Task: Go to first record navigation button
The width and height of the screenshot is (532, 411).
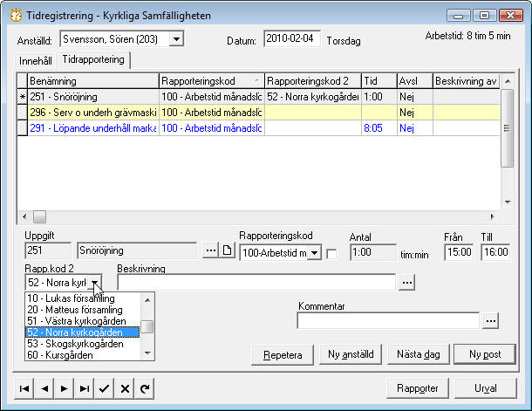Action: tap(24, 388)
